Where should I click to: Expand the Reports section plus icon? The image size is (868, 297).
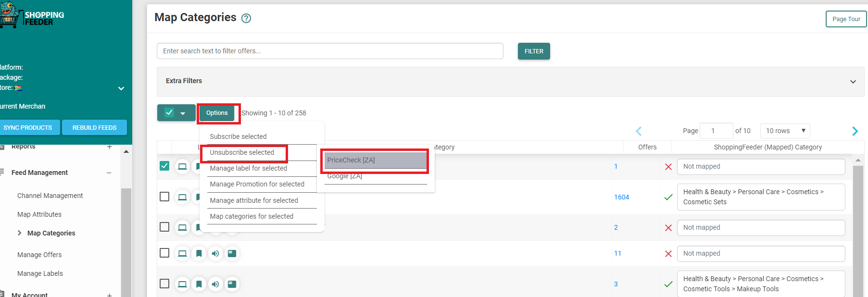click(109, 147)
